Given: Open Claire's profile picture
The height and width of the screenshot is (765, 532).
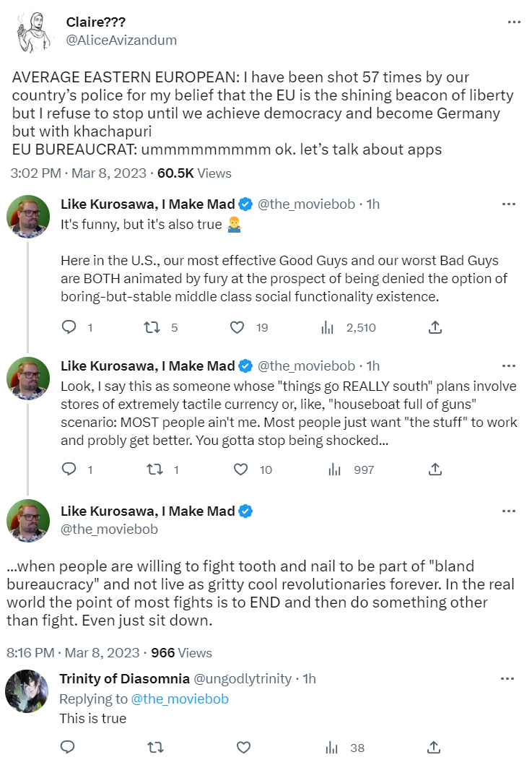Looking at the screenshot, I should [x=32, y=31].
